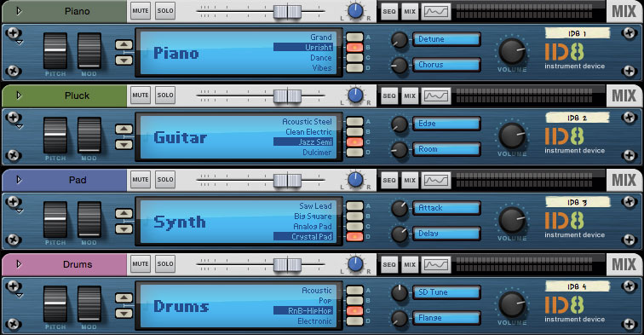
Task: Click the small MIX button on Drums channel
Action: [x=410, y=265]
